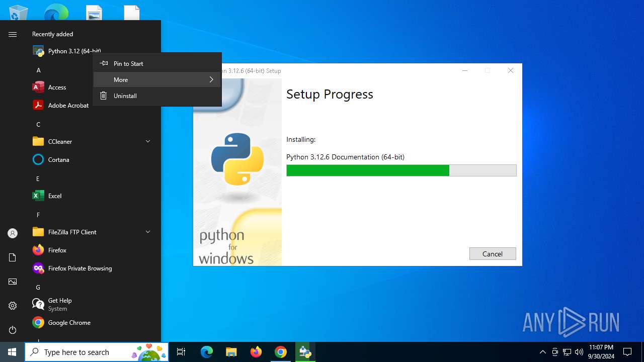Open the notification center icon

pos(627,352)
